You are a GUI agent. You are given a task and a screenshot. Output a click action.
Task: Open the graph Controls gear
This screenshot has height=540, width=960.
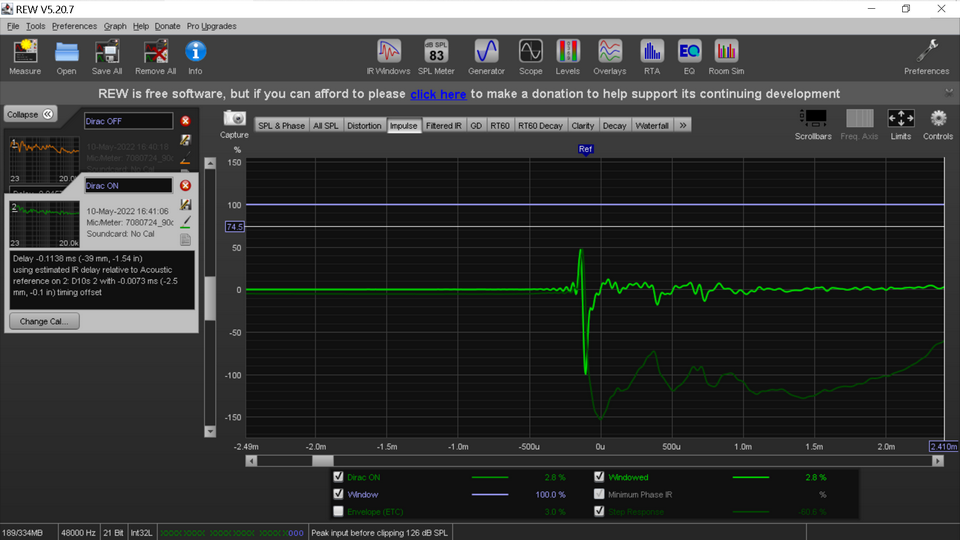point(938,123)
